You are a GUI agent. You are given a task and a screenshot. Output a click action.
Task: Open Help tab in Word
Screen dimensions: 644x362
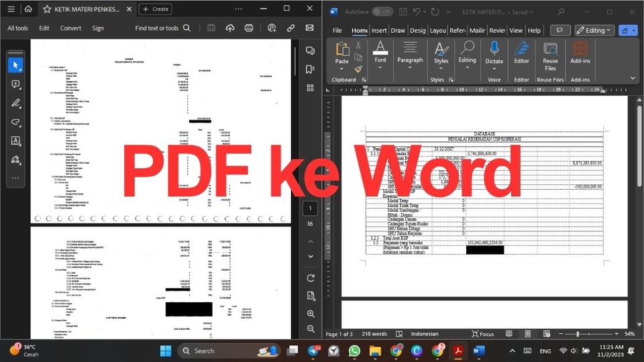coord(534,30)
